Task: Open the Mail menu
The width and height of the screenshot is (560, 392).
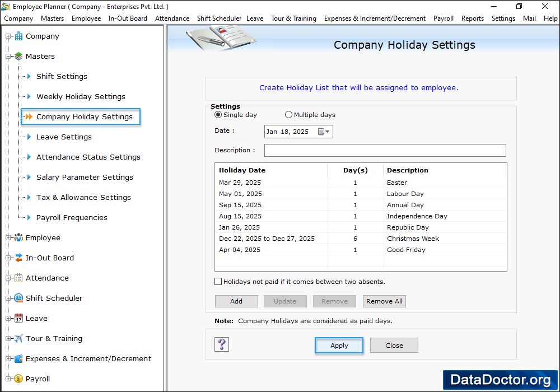Action: click(529, 18)
